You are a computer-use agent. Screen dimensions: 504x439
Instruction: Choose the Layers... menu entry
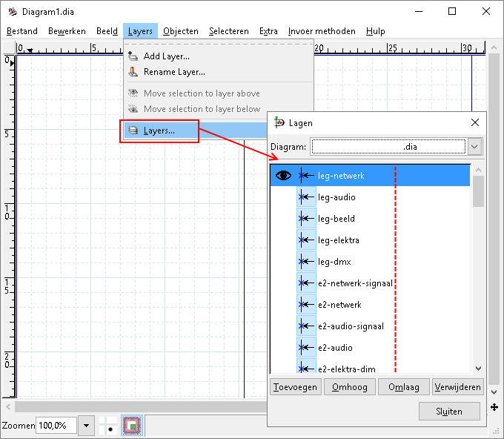pyautogui.click(x=196, y=131)
